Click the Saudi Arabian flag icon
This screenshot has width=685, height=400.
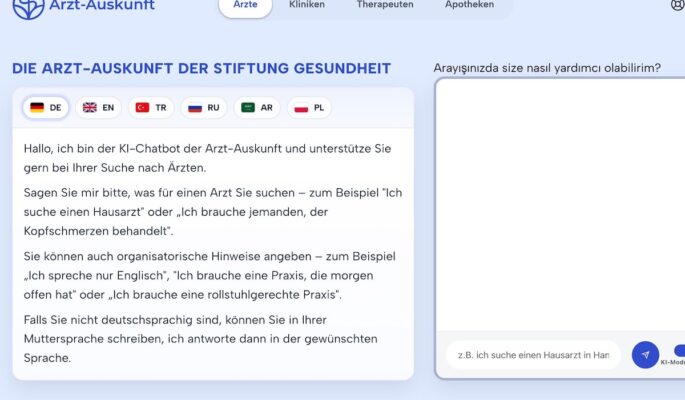(248, 107)
